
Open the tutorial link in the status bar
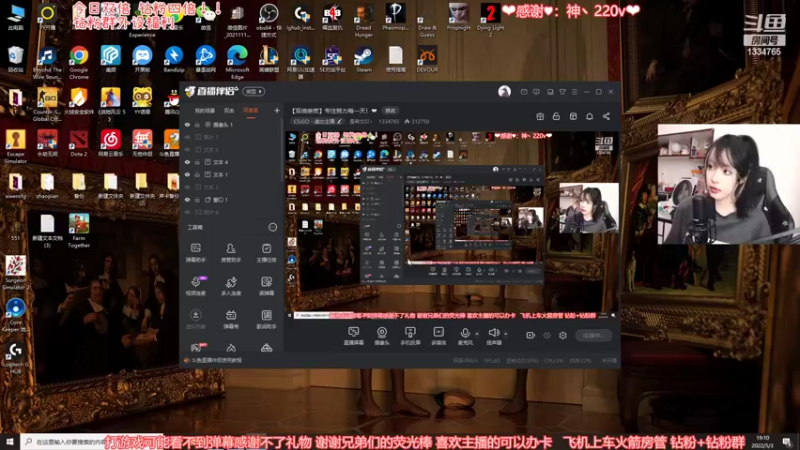click(216, 360)
